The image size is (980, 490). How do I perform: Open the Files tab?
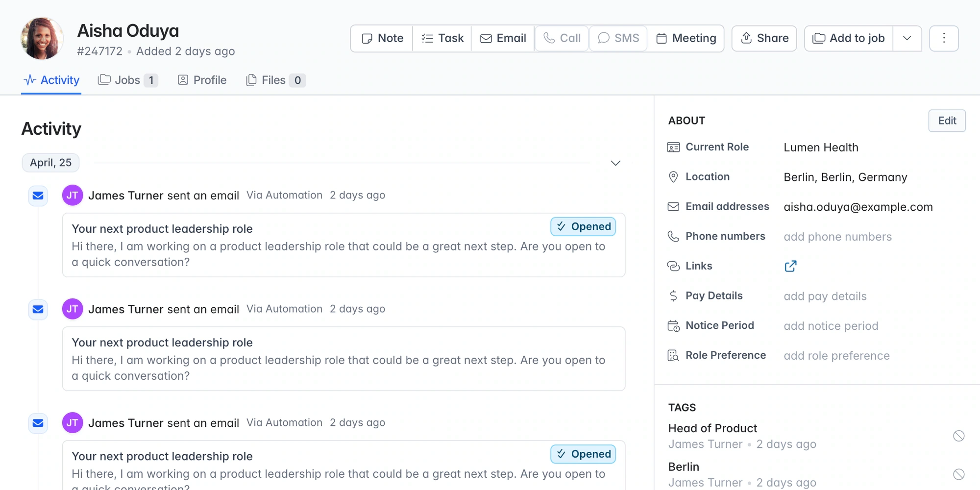click(x=275, y=80)
